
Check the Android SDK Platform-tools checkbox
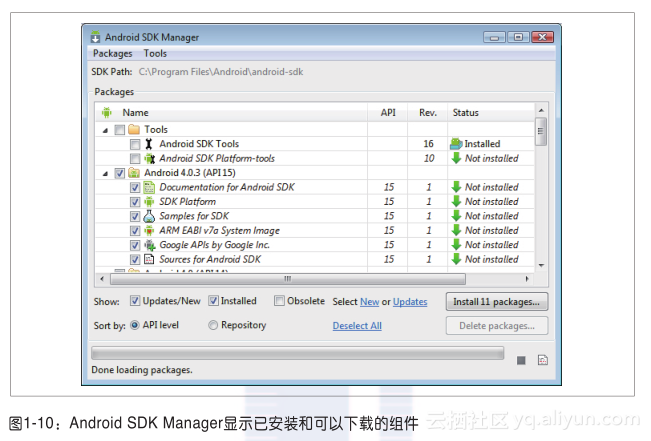(135, 159)
